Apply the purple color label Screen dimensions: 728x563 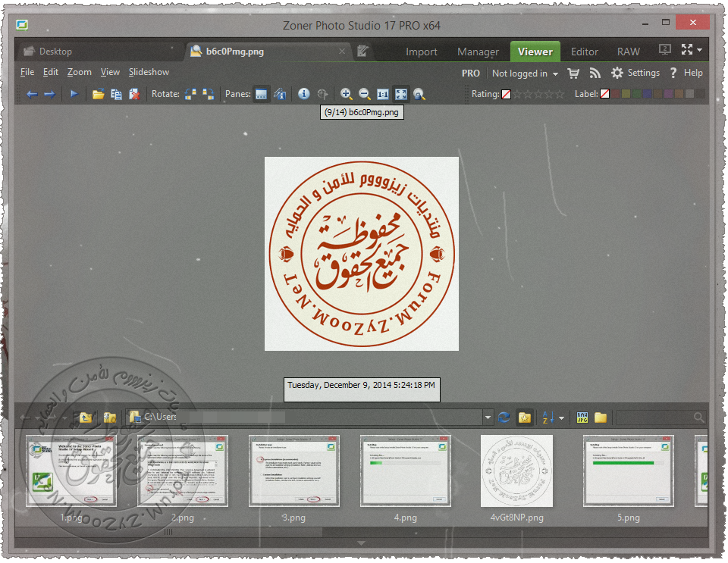coord(669,94)
